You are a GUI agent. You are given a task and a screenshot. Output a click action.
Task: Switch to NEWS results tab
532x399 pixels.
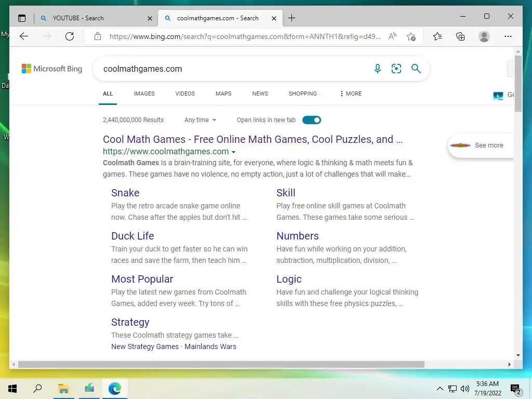[x=260, y=94]
